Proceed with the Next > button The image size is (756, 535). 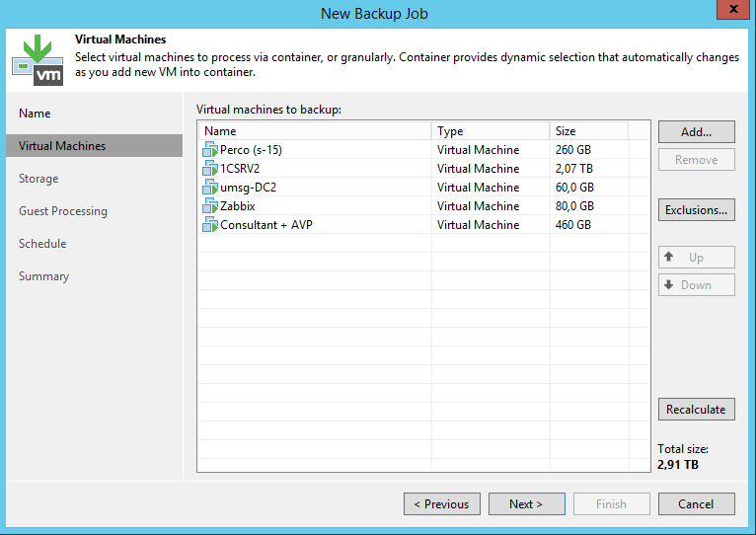click(526, 504)
